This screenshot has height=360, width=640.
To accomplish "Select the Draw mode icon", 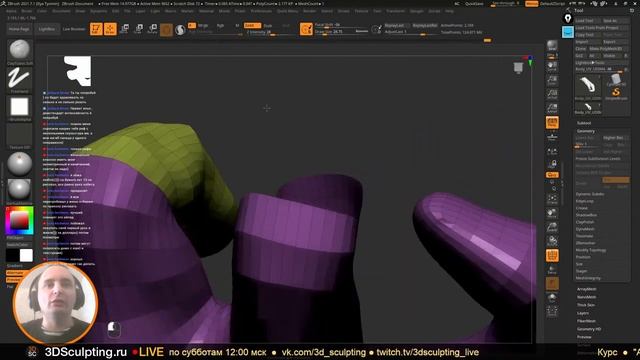I will (110, 29).
